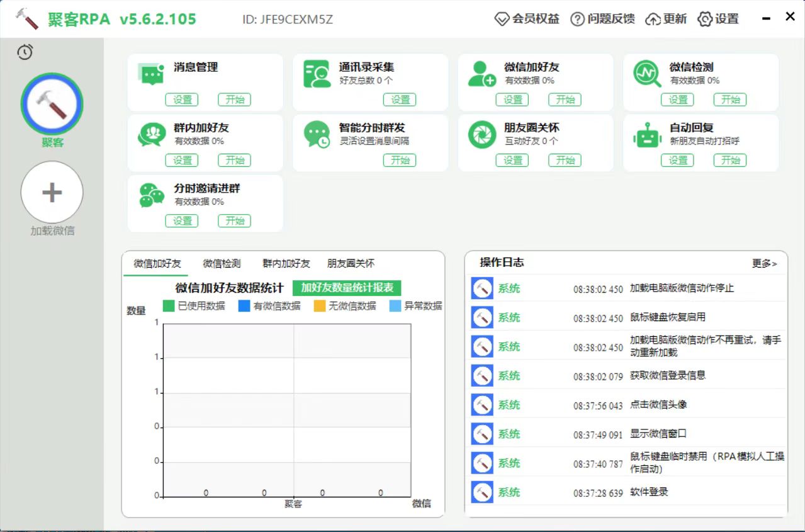Click the 自动回复 robot icon

[647, 134]
